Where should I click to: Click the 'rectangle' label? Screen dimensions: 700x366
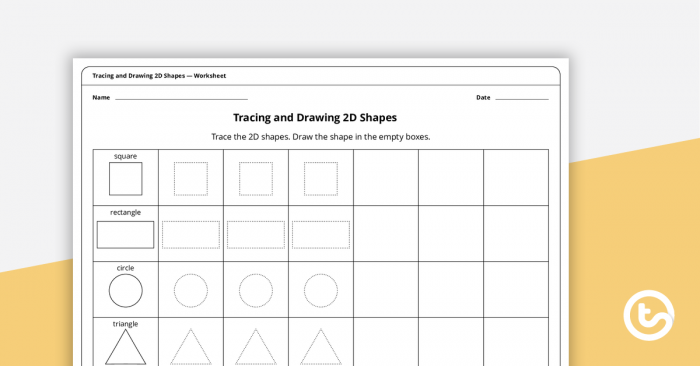click(x=125, y=212)
